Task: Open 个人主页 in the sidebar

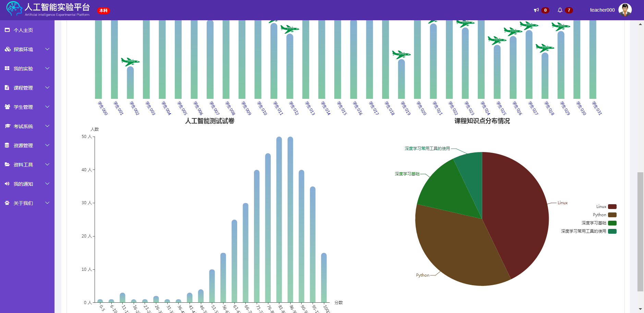Action: [23, 30]
